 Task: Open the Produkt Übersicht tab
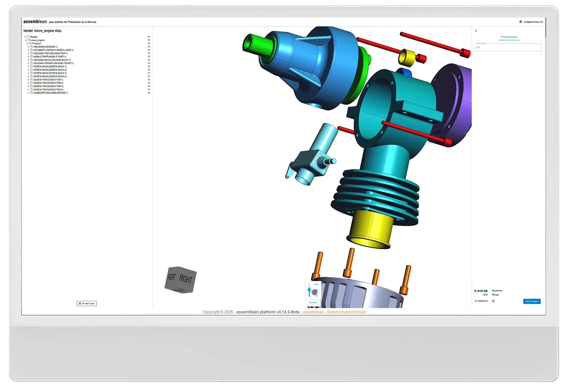click(509, 37)
